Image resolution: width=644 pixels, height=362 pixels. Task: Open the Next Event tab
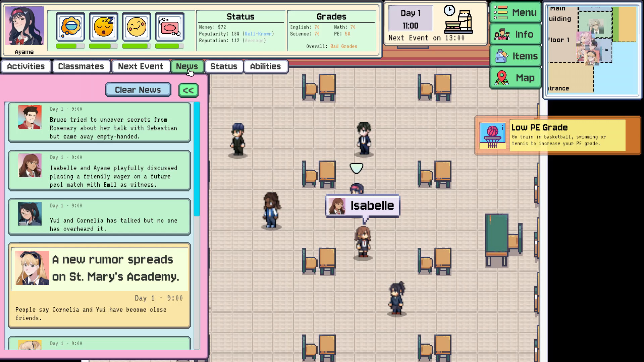tap(140, 66)
